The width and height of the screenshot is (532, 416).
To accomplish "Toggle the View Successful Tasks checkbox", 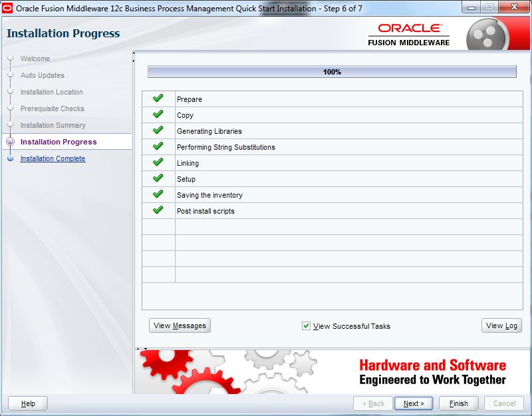I will 306,326.
